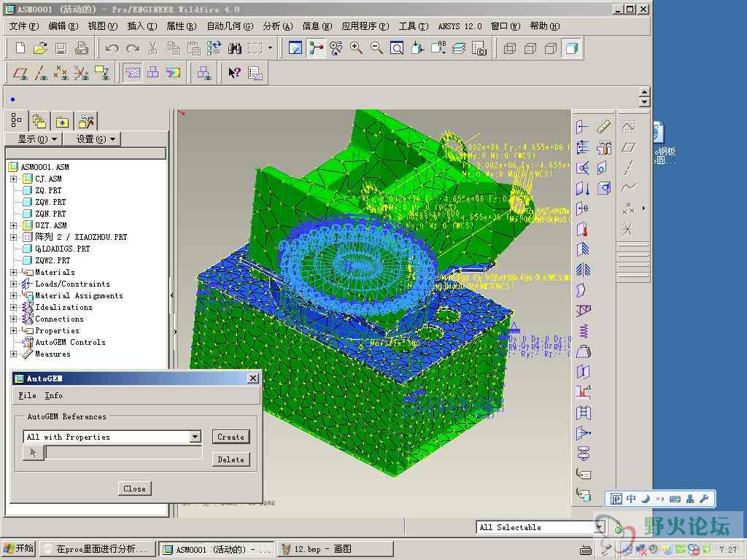747x560 pixels.
Task: Expand the Measures node
Action: tap(14, 354)
